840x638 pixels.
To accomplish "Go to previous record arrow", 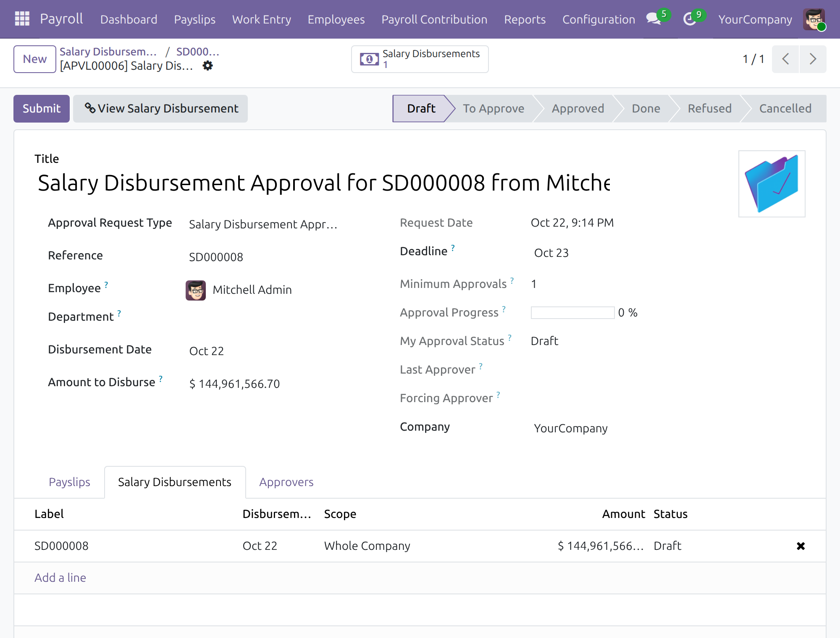I will 785,59.
